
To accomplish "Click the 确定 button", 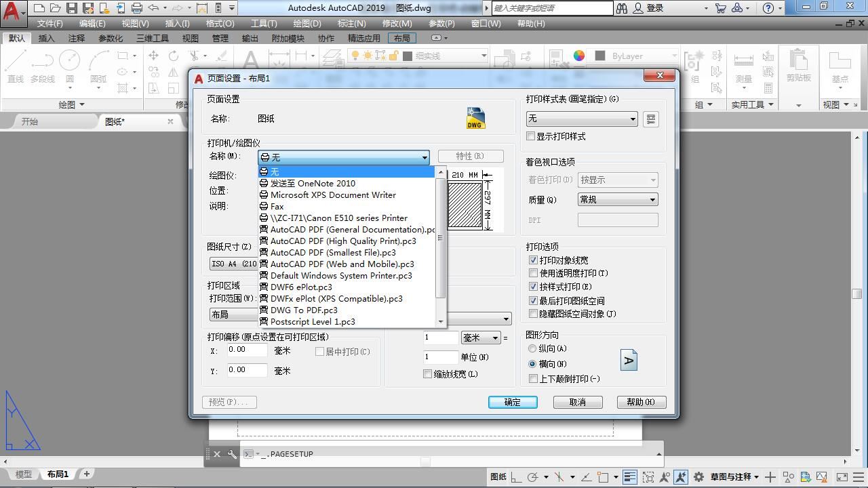I will click(513, 402).
